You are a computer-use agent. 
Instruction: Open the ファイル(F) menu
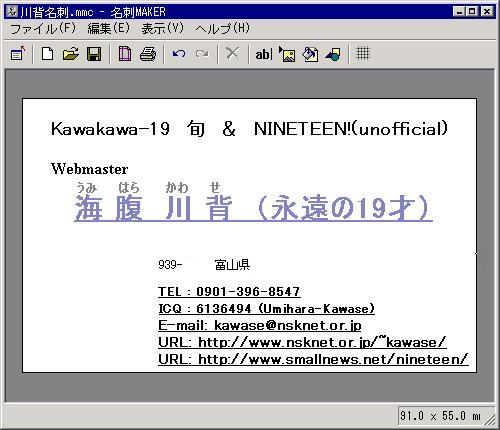pyautogui.click(x=43, y=28)
